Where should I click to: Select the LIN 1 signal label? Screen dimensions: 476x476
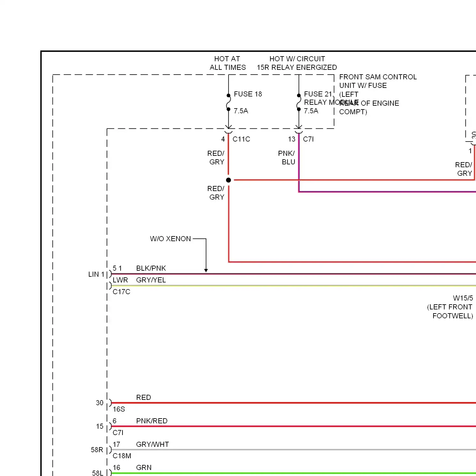[96, 274]
